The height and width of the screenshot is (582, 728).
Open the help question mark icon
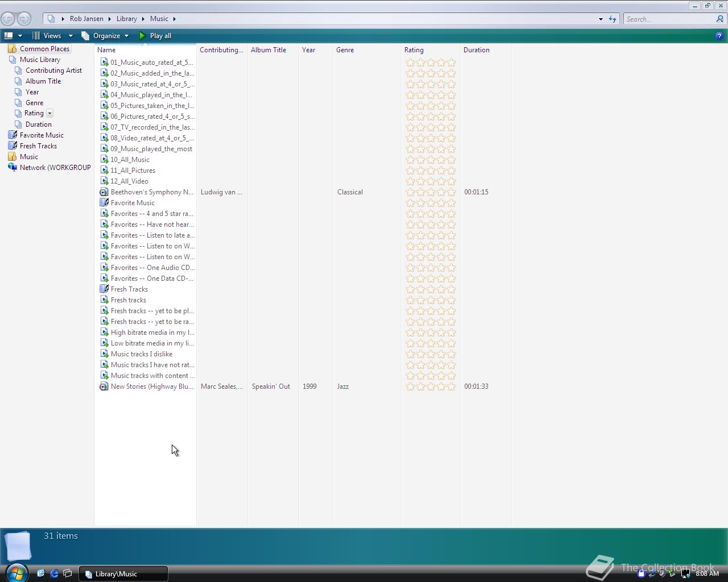pos(719,36)
